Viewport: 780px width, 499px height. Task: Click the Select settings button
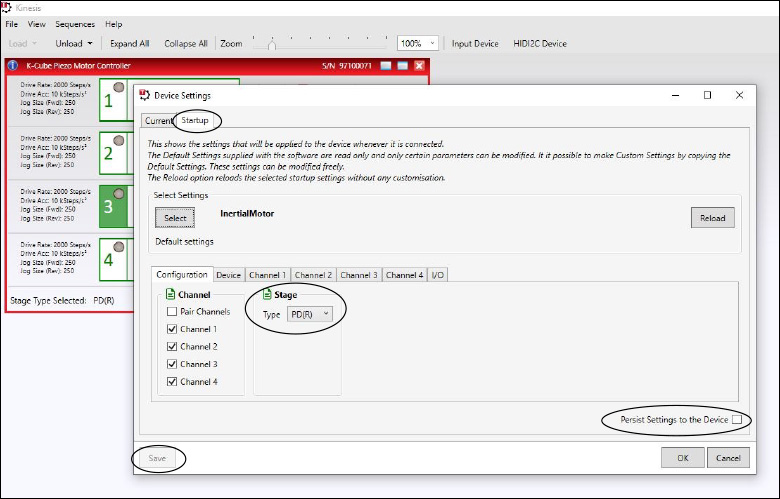[175, 218]
